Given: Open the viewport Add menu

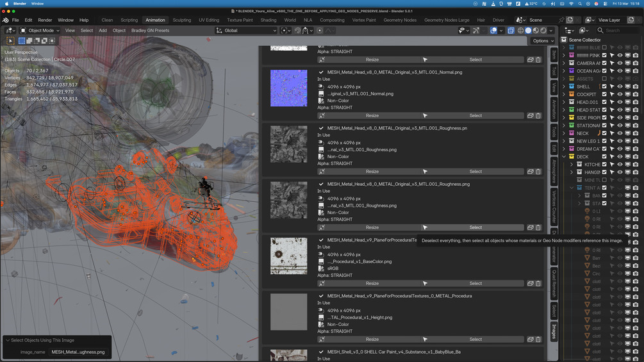Looking at the screenshot, I should [103, 30].
